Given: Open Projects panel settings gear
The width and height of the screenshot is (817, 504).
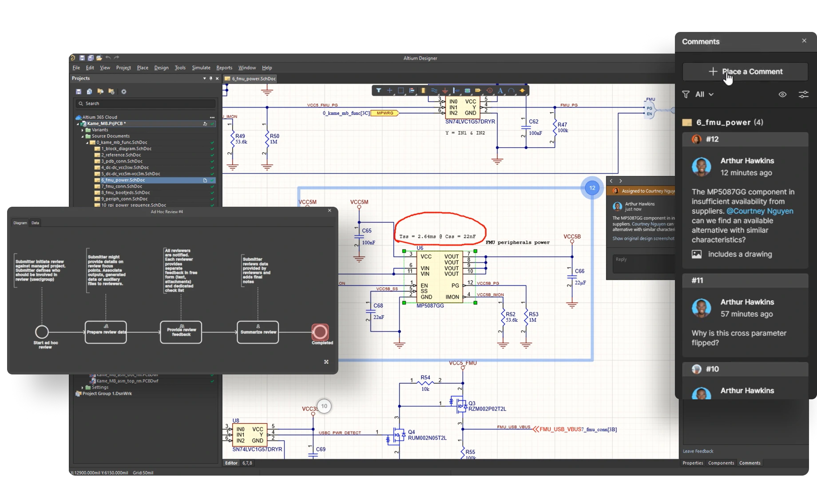Looking at the screenshot, I should tap(124, 91).
